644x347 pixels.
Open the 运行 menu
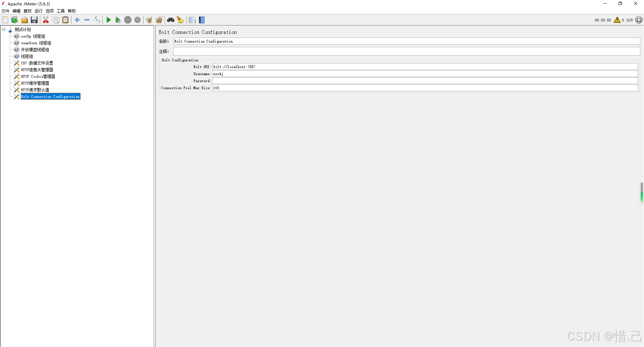pyautogui.click(x=39, y=11)
